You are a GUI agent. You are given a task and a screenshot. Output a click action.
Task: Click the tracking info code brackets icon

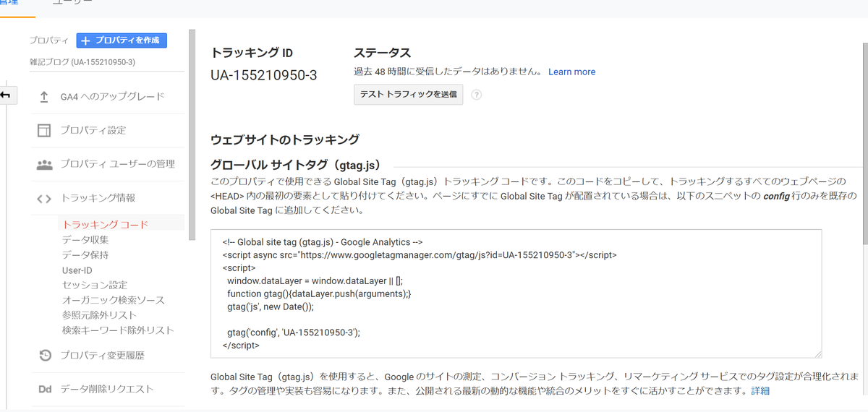44,198
